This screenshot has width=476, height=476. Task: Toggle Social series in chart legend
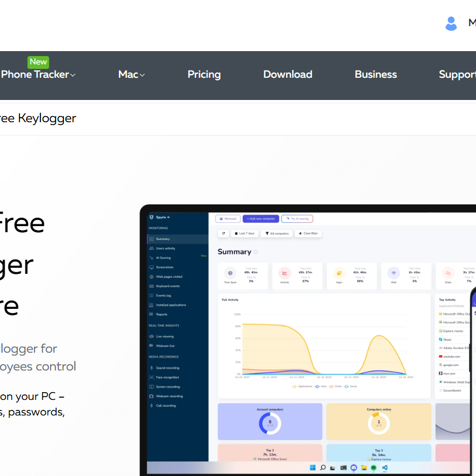point(350,387)
